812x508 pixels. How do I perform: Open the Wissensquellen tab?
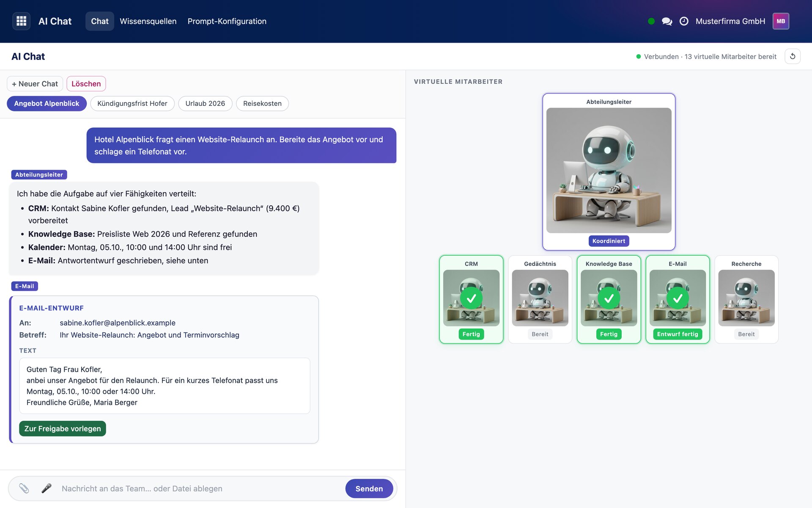(148, 21)
